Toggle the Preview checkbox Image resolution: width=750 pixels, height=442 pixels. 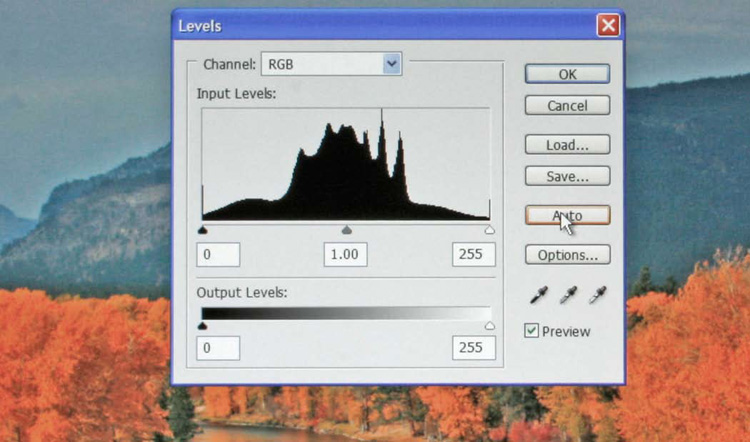click(x=532, y=331)
